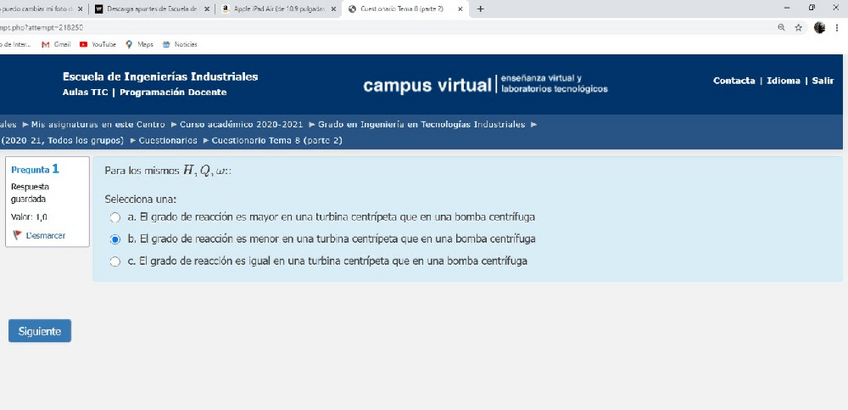848x410 pixels.
Task: Open breadcrumb Mis asignaturas en este Centro
Action: coord(98,124)
